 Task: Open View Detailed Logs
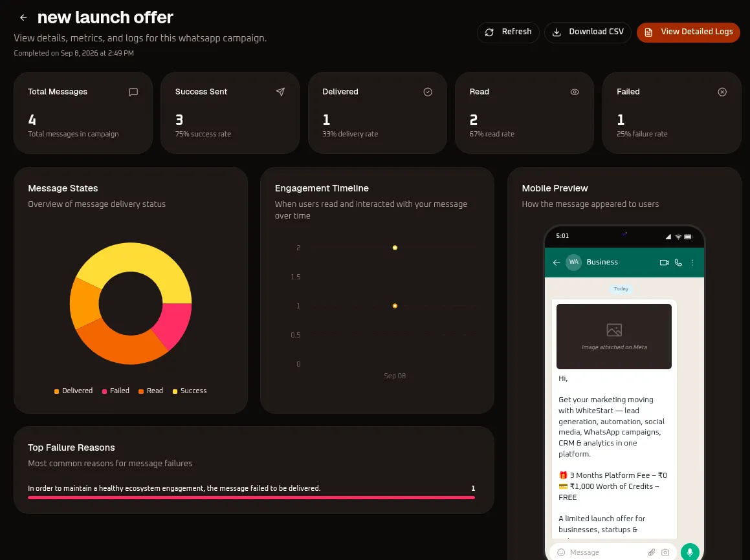click(689, 32)
